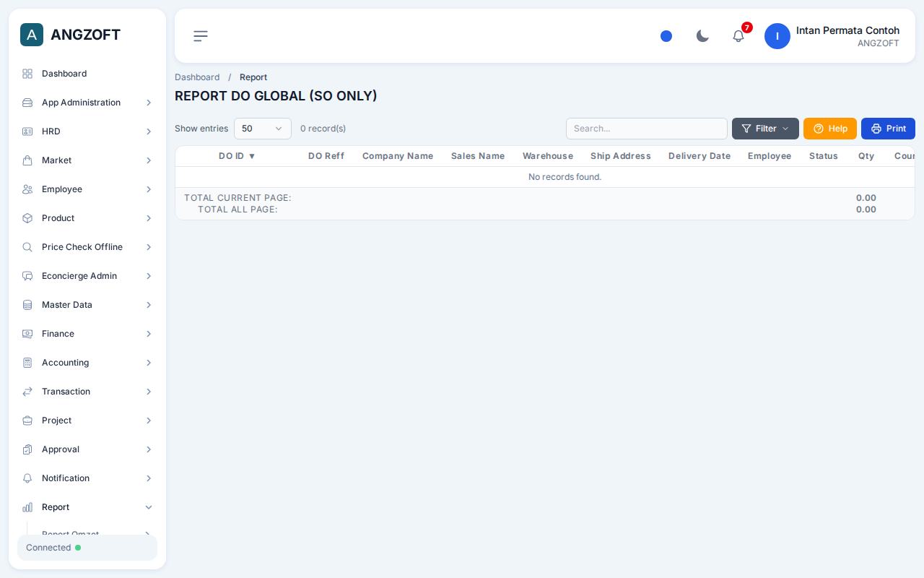Click the Master Data database icon
Viewport: 924px width, 578px height.
[x=27, y=305]
